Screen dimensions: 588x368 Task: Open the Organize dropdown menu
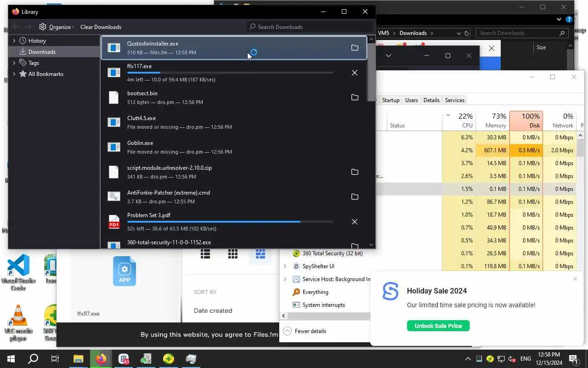[57, 27]
